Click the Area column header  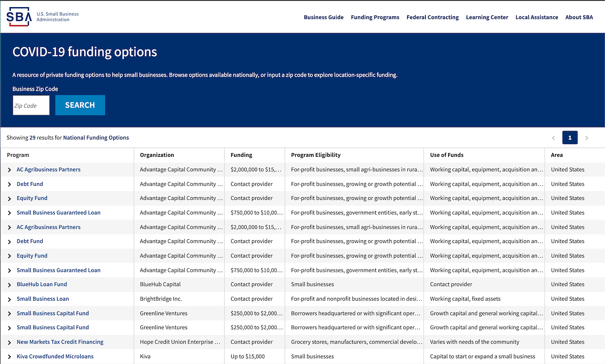pyautogui.click(x=557, y=155)
